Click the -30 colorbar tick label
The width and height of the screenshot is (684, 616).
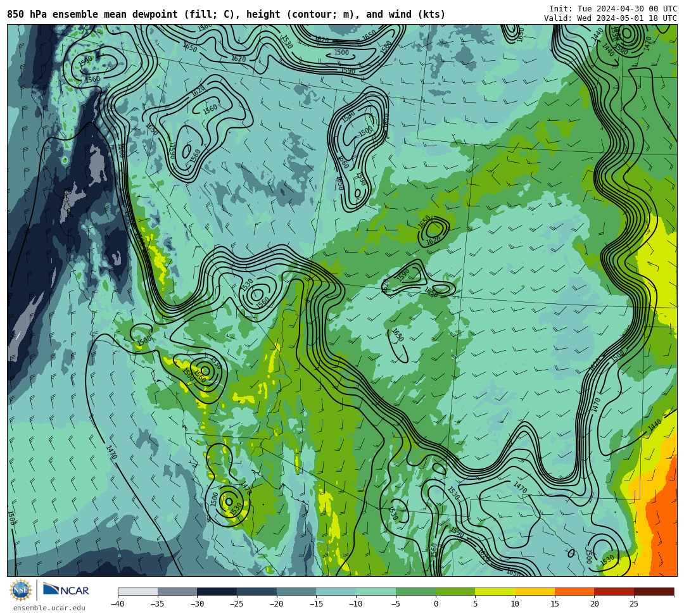click(x=197, y=604)
